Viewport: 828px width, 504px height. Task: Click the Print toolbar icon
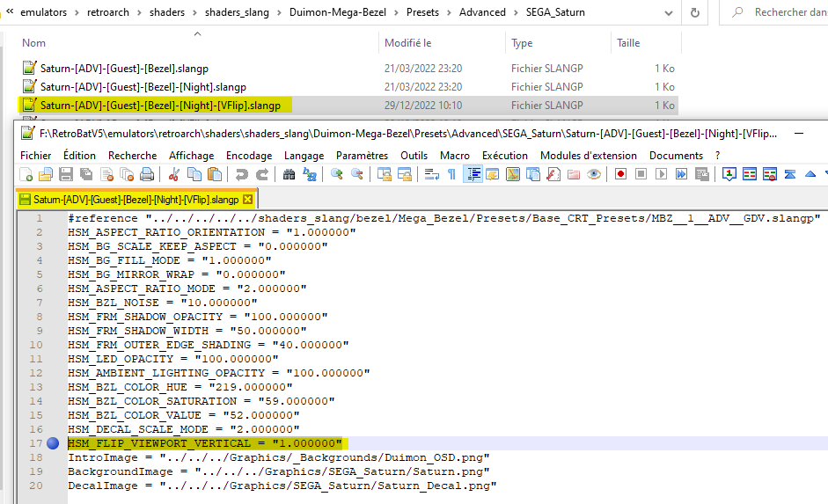coord(147,174)
